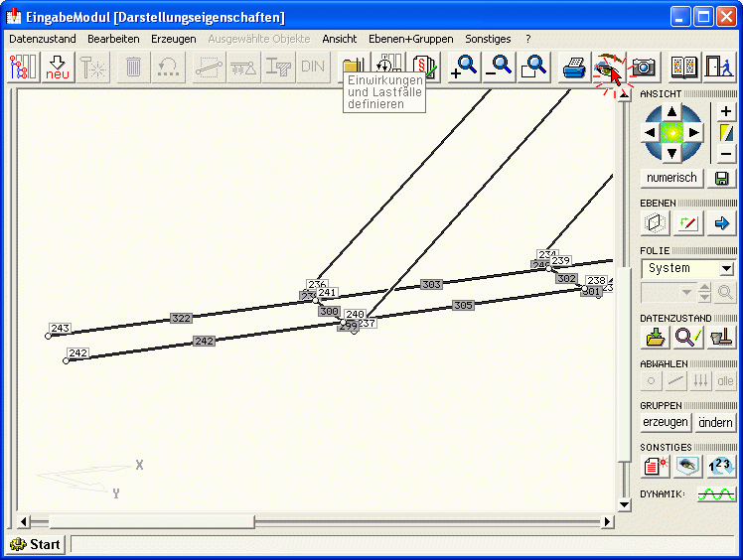Viewport: 743px width, 560px height.
Task: Toggle the Dynamik wave button
Action: pos(716,493)
